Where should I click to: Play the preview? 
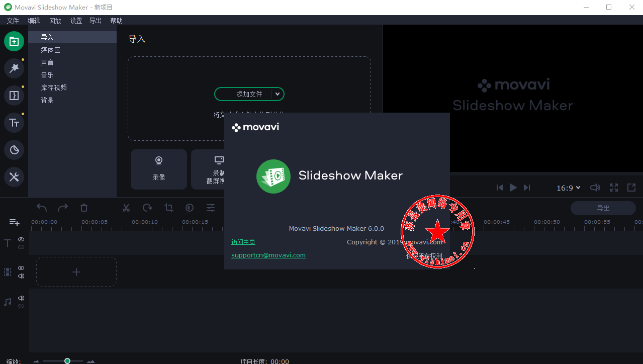point(513,188)
